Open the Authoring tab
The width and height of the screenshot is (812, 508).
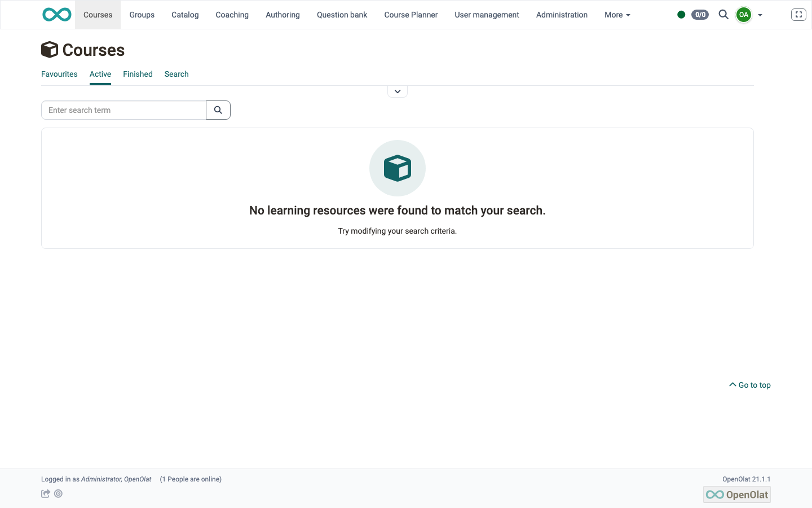point(283,15)
